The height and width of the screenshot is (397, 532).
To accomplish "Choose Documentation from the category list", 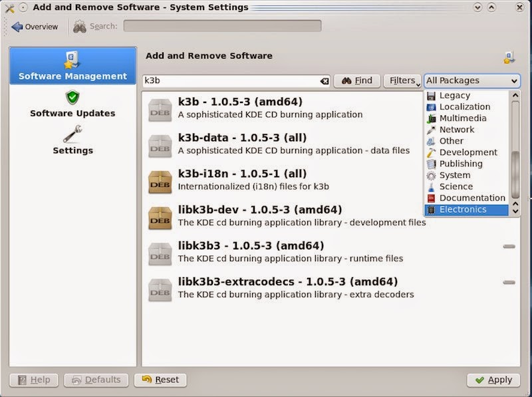I will 466,198.
